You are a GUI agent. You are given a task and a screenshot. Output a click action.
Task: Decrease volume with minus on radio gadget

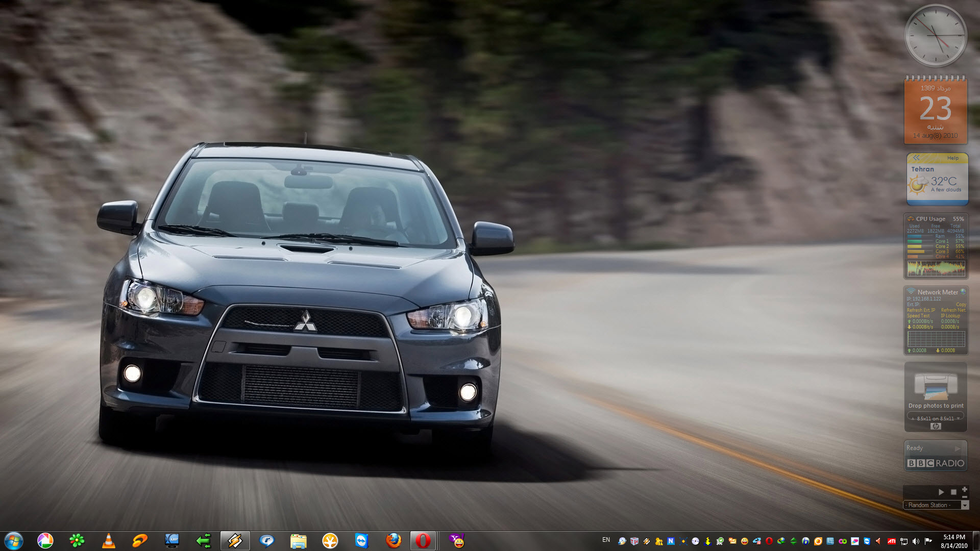tap(965, 497)
